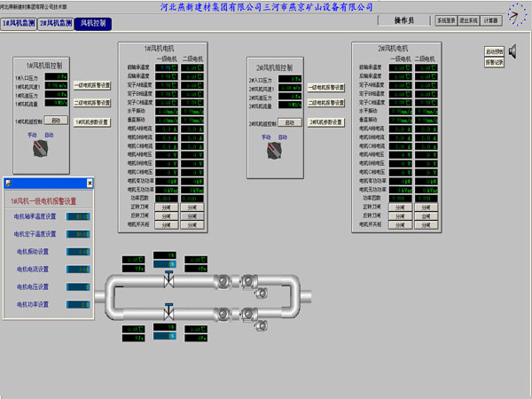Click the 电机轴承温度设置 value field
Viewport: 532px width, 399px height.
79,215
